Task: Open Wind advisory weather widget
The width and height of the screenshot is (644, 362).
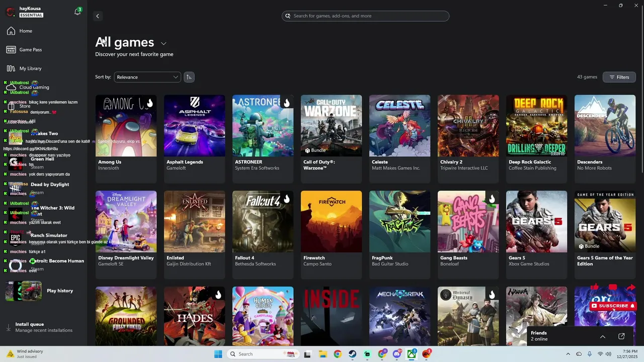Action: click(25, 354)
